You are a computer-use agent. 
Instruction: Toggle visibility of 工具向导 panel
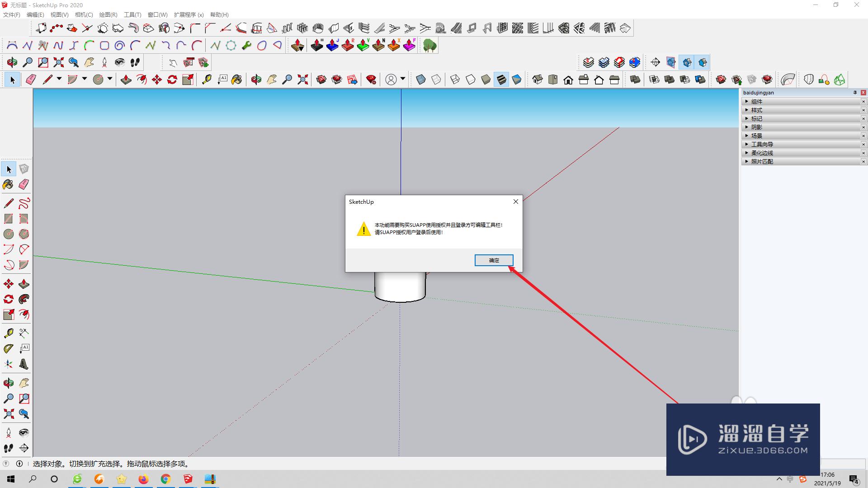748,144
